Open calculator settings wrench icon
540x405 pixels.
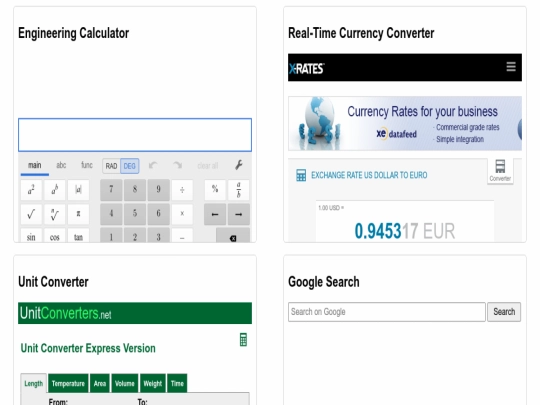click(x=239, y=165)
